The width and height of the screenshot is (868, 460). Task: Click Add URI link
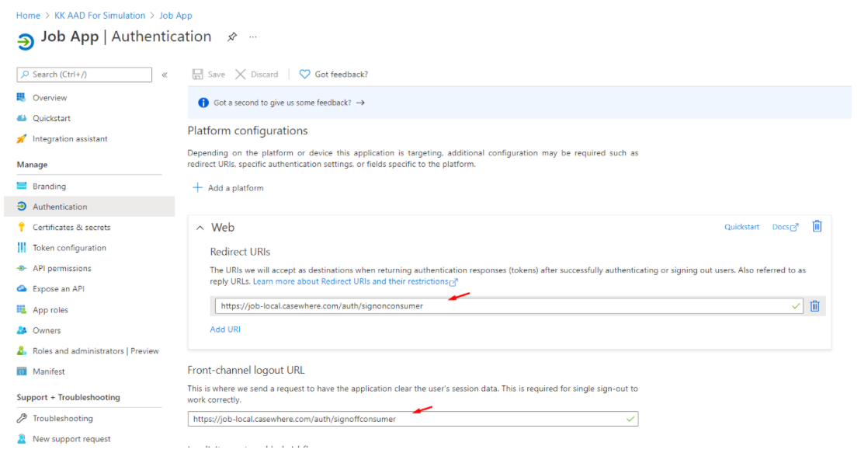(225, 329)
